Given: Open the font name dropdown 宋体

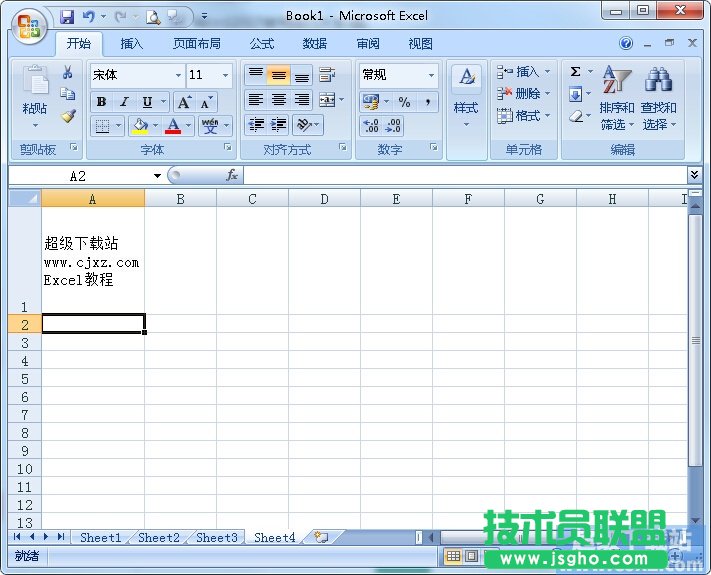Looking at the screenshot, I should (178, 75).
